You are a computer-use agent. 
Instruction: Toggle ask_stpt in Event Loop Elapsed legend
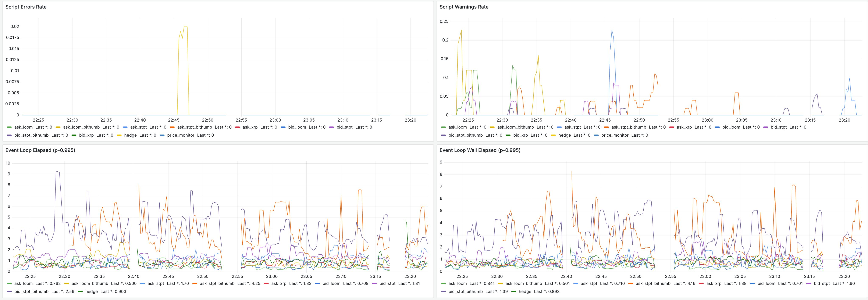[x=156, y=283]
